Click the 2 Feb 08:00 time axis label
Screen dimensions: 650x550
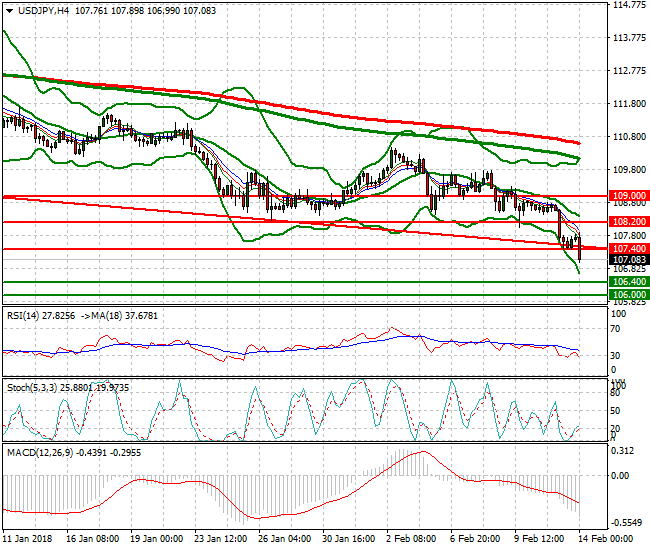[x=411, y=539]
